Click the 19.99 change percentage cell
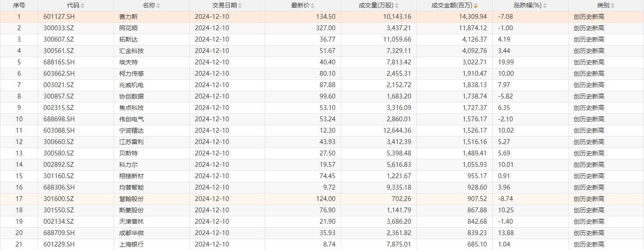Image resolution: width=644 pixels, height=250 pixels. coord(506,62)
